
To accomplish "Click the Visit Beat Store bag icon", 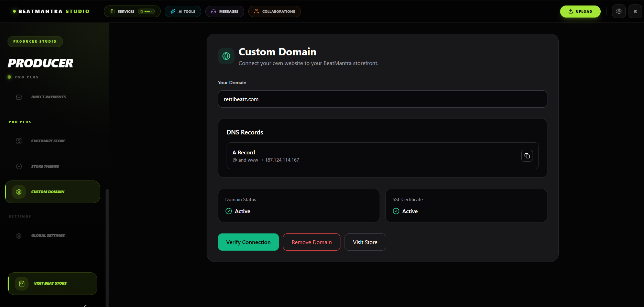I will pyautogui.click(x=22, y=284).
